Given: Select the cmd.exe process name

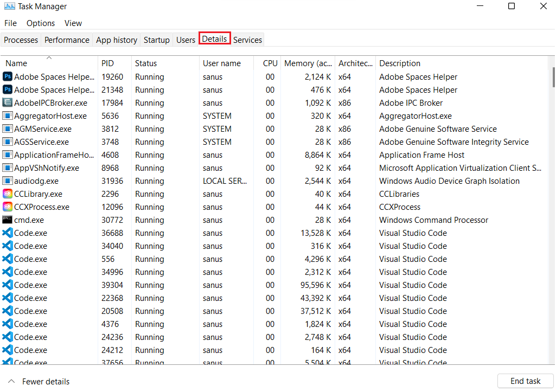Looking at the screenshot, I should (x=29, y=220).
